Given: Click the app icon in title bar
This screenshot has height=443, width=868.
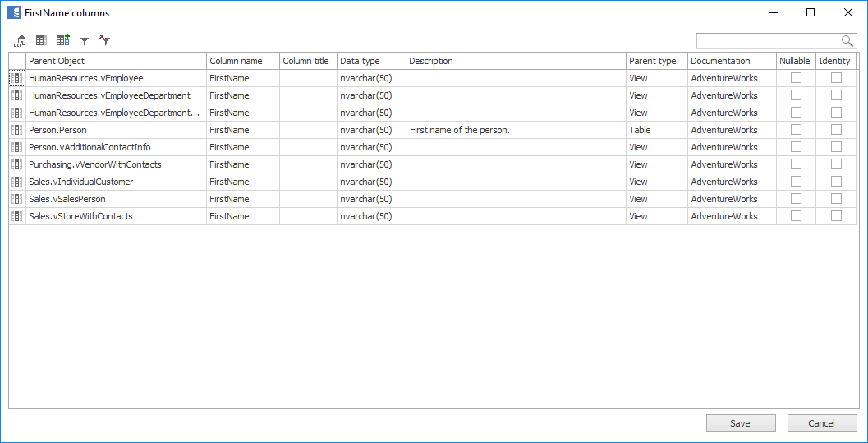Looking at the screenshot, I should click(x=14, y=13).
